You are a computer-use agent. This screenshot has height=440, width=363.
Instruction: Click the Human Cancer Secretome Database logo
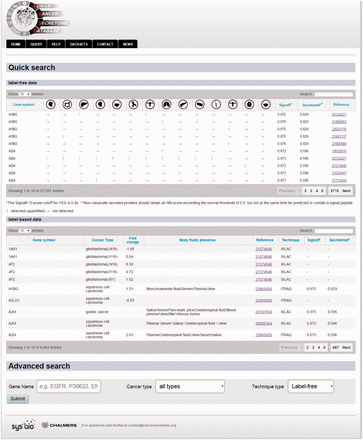click(x=37, y=19)
